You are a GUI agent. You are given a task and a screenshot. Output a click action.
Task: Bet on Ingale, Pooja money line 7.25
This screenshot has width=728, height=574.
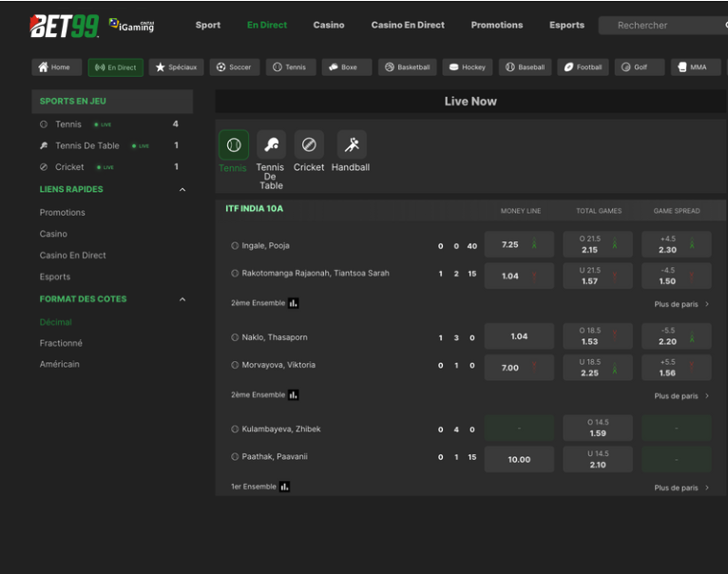[519, 245]
